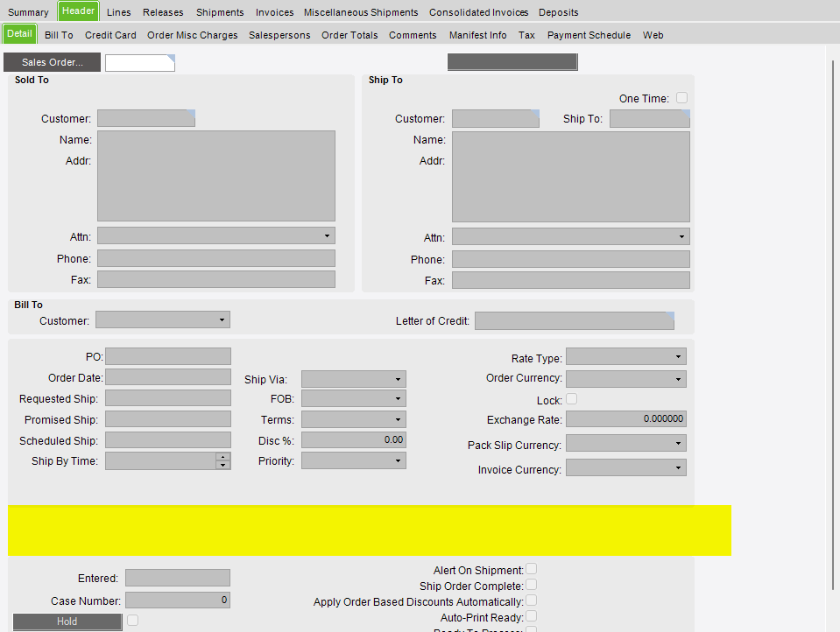Open the Invoices tab

tap(274, 12)
